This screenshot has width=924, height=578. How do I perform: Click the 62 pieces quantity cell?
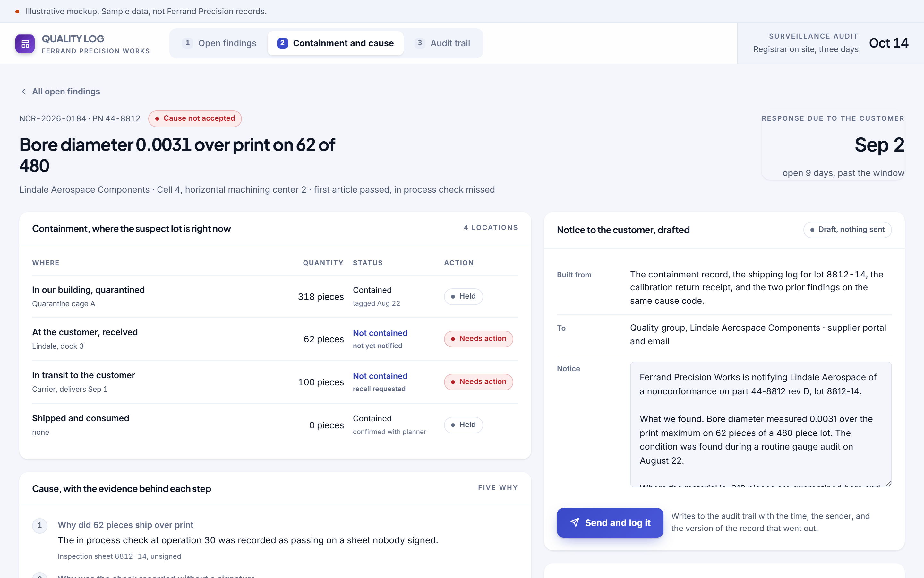[323, 339]
